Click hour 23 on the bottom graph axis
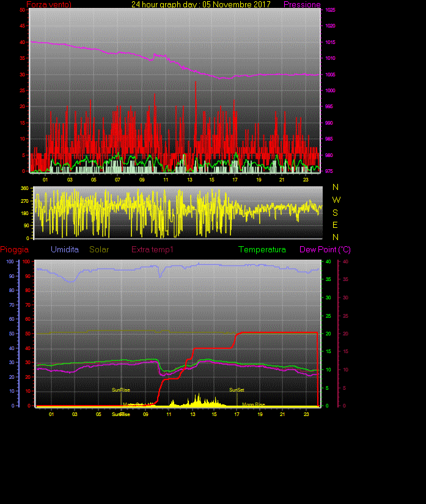This screenshot has width=426, height=504. tap(306, 414)
